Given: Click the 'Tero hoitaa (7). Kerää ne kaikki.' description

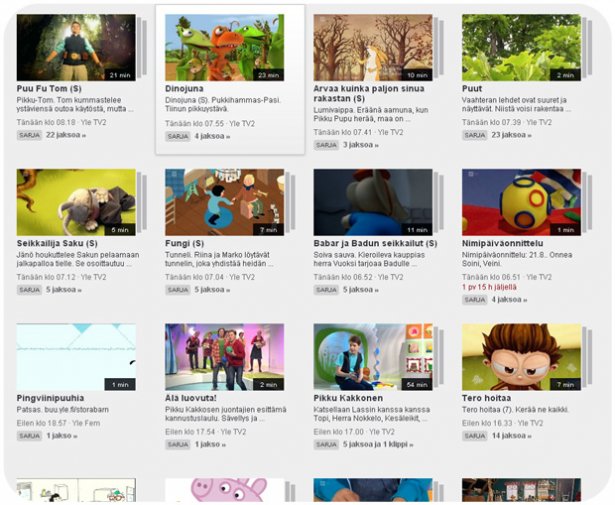Looking at the screenshot, I should [x=515, y=410].
